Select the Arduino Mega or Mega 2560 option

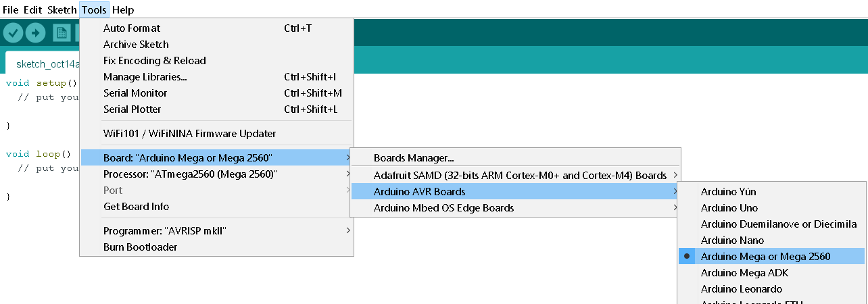click(765, 257)
